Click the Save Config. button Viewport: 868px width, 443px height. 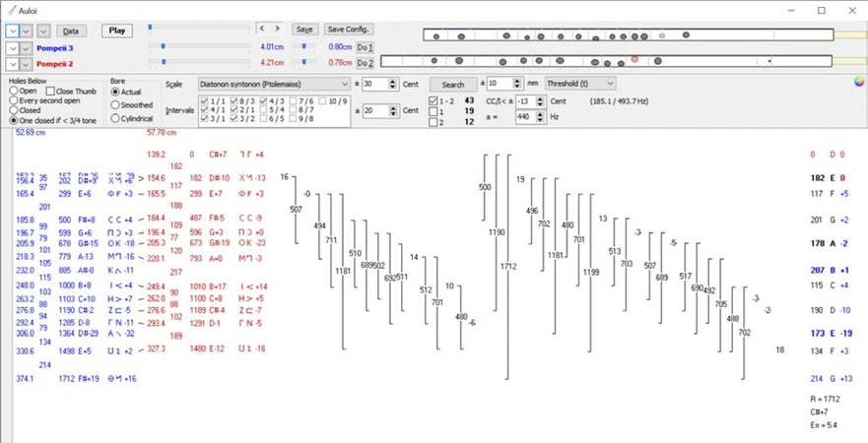click(x=348, y=30)
